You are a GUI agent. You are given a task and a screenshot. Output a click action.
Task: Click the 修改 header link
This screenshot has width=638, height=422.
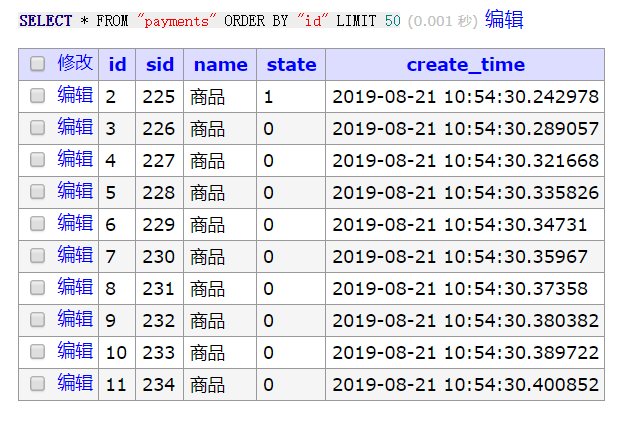click(x=75, y=63)
